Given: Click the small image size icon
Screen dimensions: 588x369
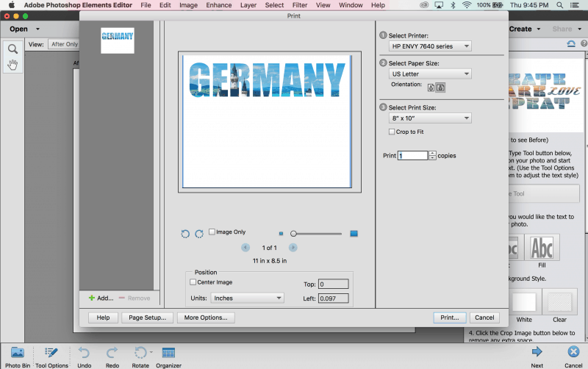Looking at the screenshot, I should pyautogui.click(x=281, y=234).
